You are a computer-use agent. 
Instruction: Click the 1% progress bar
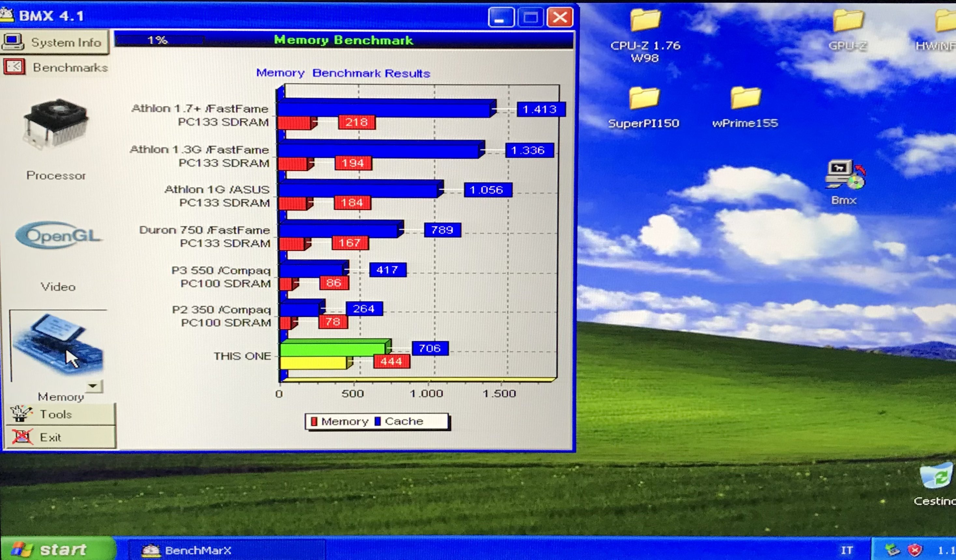pos(159,40)
